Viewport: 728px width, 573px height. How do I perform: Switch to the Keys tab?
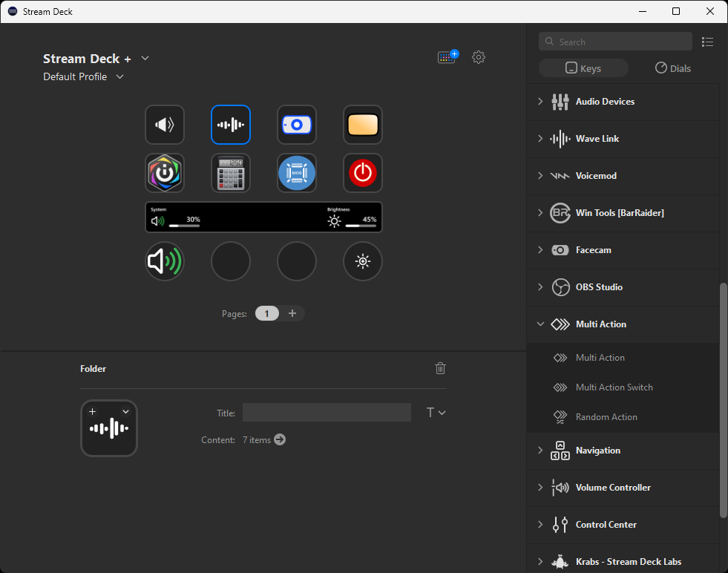(583, 68)
